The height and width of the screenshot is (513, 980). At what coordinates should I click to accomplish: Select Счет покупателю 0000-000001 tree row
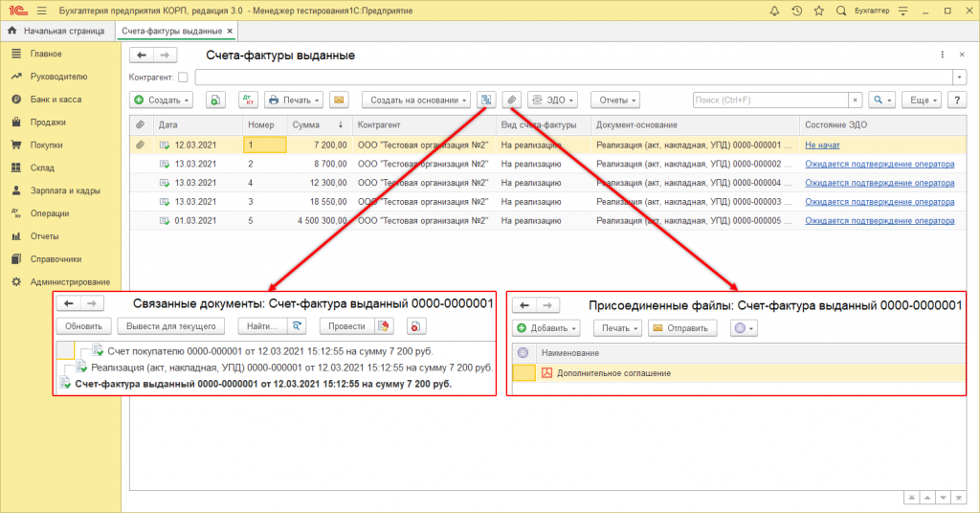pyautogui.click(x=269, y=351)
